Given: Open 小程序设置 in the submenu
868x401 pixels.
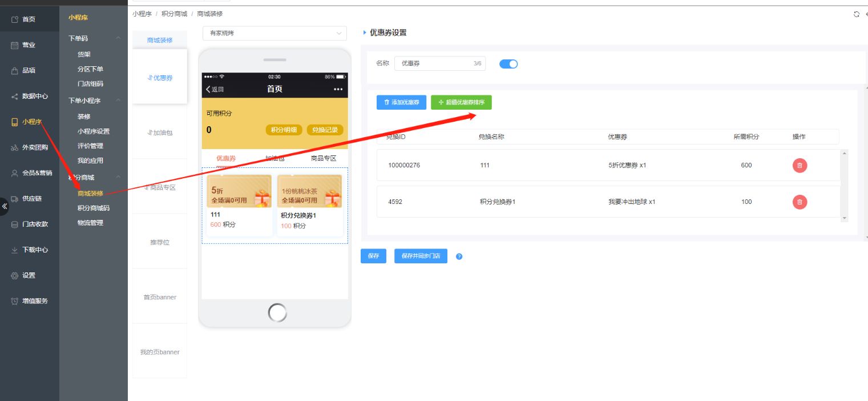Looking at the screenshot, I should [94, 131].
